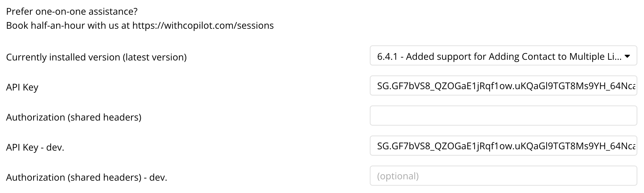
Task: Click "Adding Contact to Multiple Li..." in the dropdown
Action: pyautogui.click(x=555, y=56)
